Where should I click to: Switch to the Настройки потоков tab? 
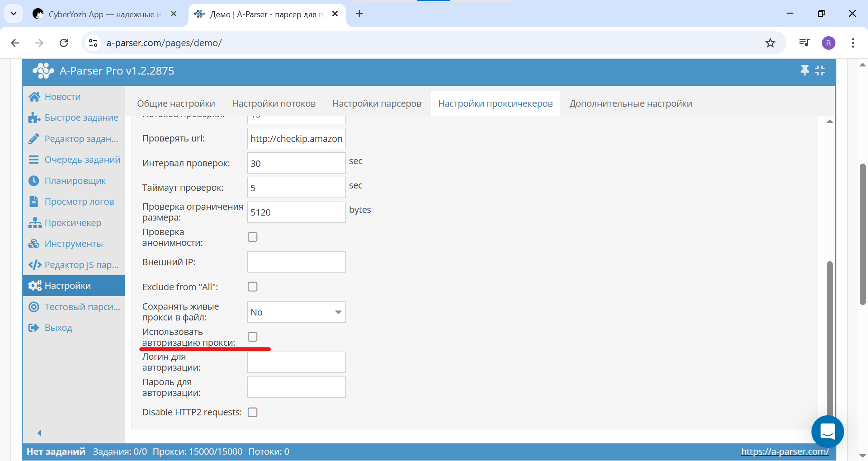coord(274,103)
